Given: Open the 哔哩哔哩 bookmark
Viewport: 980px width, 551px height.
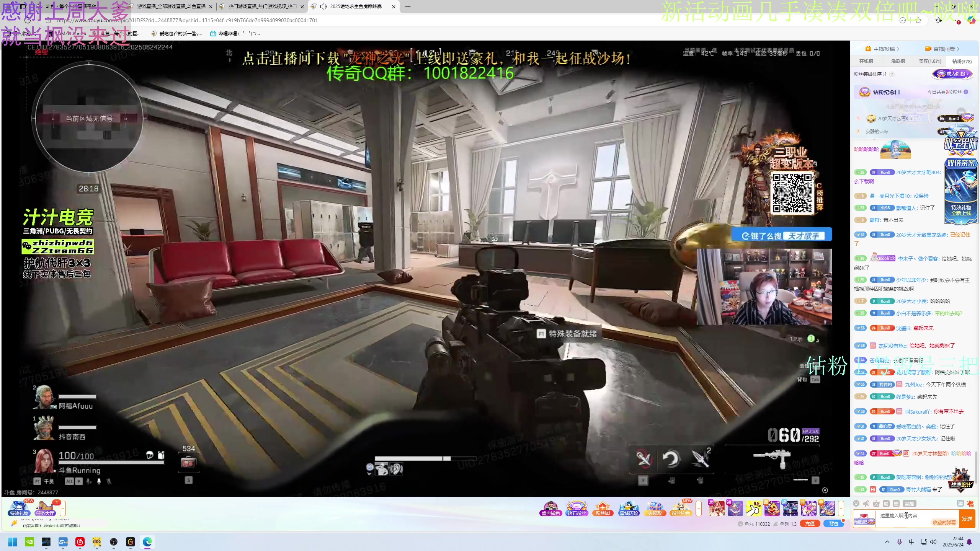Looking at the screenshot, I should click(235, 34).
